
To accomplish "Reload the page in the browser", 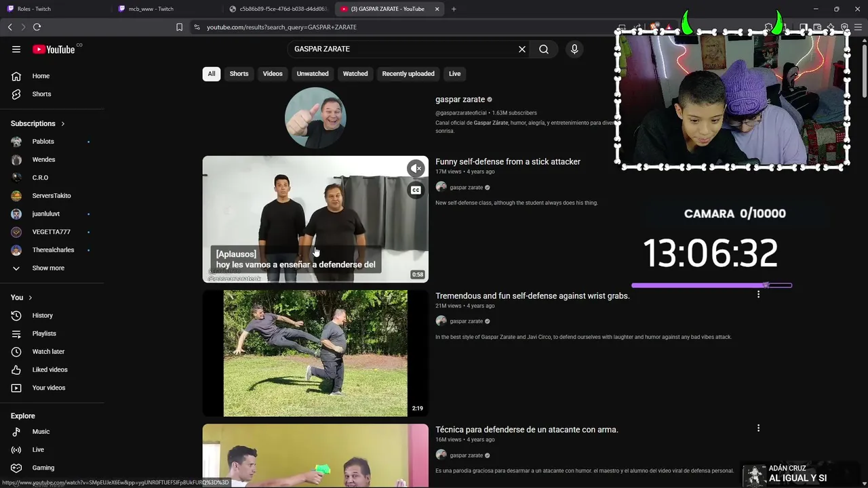I will point(37,27).
